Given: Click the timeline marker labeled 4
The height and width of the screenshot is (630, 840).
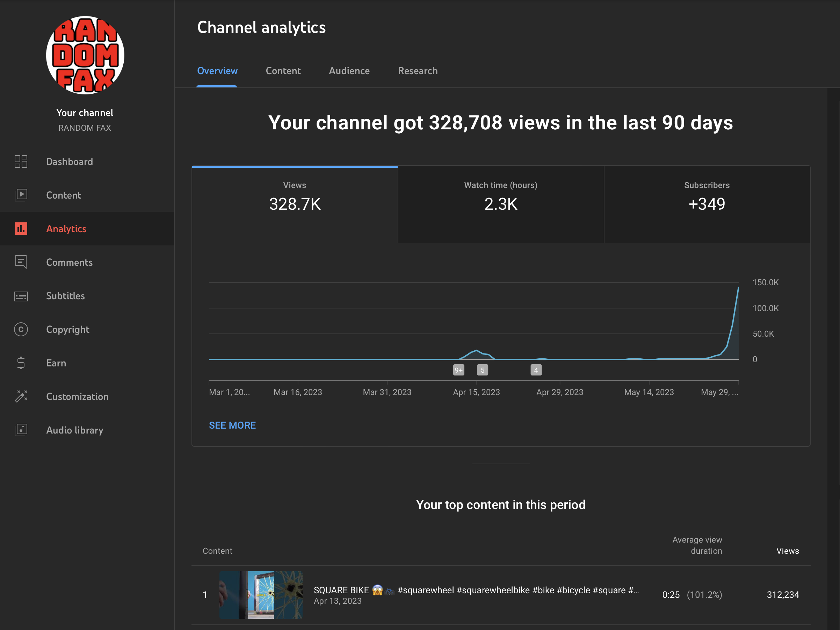Looking at the screenshot, I should (536, 370).
